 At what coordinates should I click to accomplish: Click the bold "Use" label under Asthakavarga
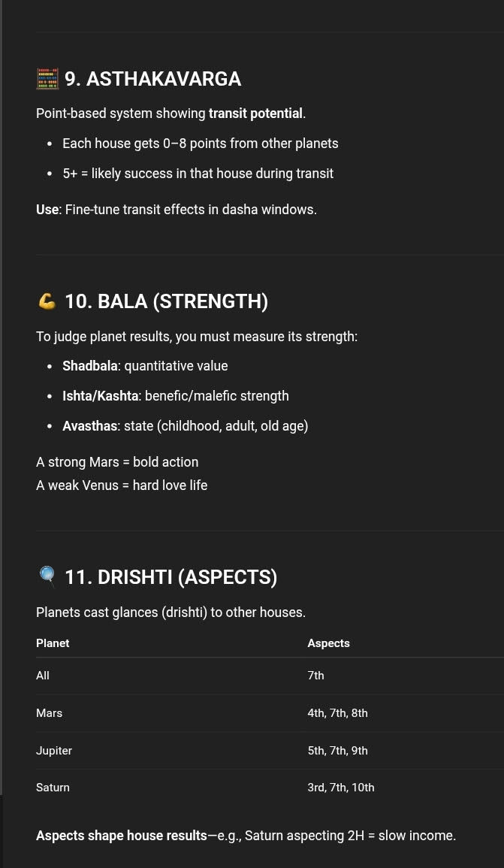tap(47, 210)
